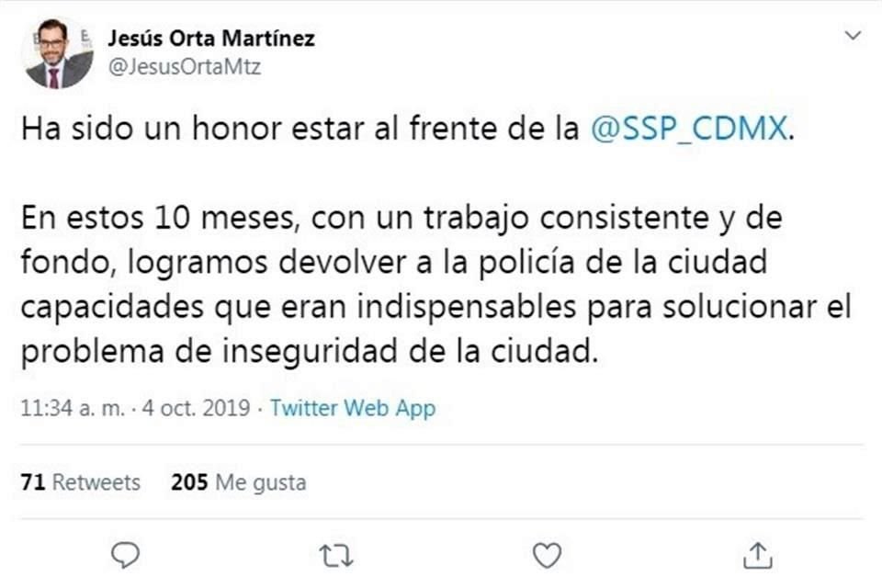The width and height of the screenshot is (882, 588).
Task: Collapse the tweet dropdown arrow
Action: click(851, 37)
